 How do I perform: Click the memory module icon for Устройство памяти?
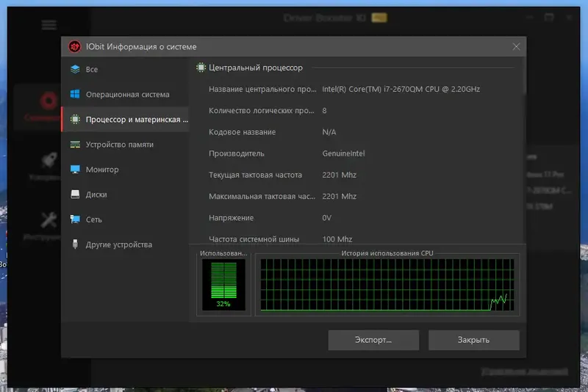75,145
